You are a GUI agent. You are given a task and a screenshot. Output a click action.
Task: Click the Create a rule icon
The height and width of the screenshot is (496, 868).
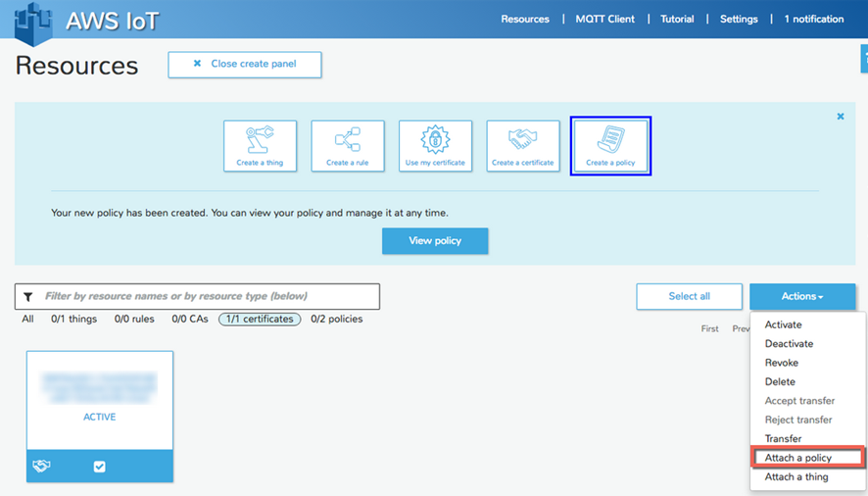click(x=348, y=145)
